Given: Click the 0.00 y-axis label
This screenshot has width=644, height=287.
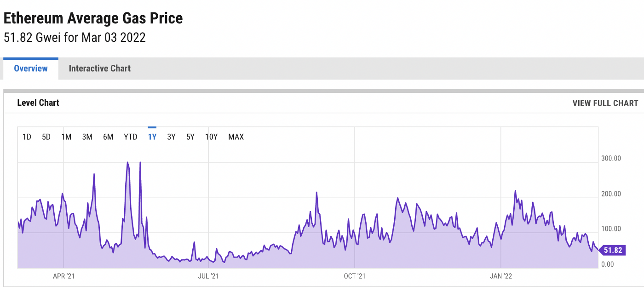Looking at the screenshot, I should (607, 264).
